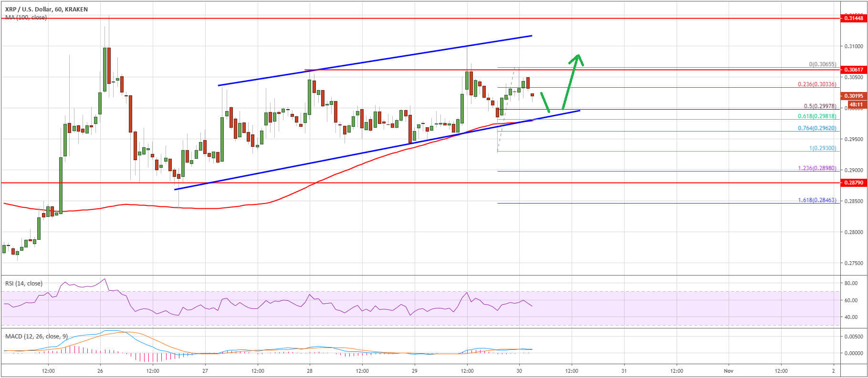
Task: Select the lower blue channel trendline
Action: [x=377, y=150]
